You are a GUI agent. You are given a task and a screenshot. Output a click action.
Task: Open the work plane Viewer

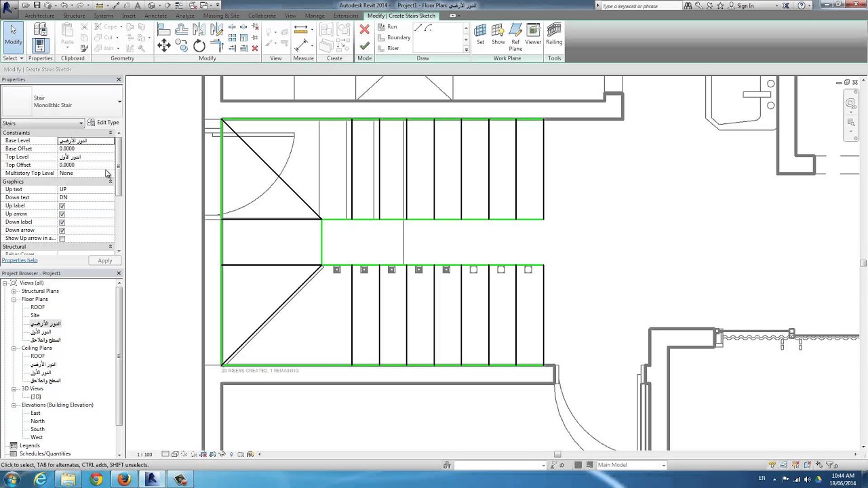coord(533,35)
